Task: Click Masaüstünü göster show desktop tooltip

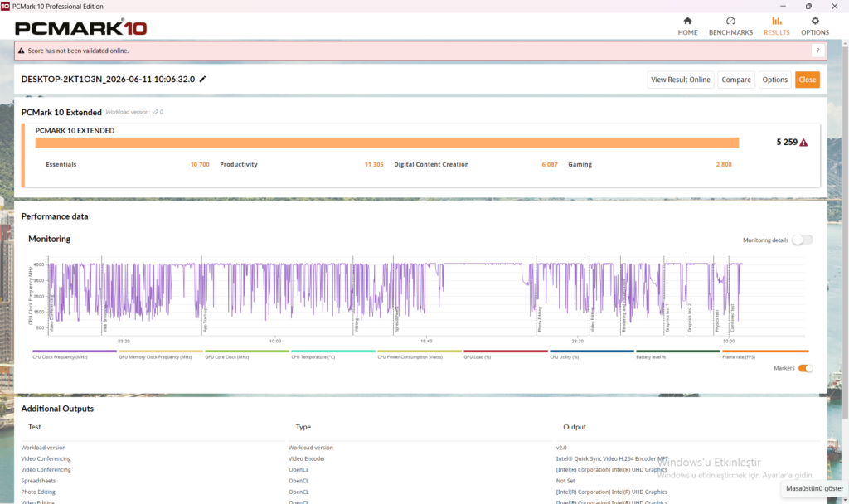Action: pyautogui.click(x=814, y=488)
